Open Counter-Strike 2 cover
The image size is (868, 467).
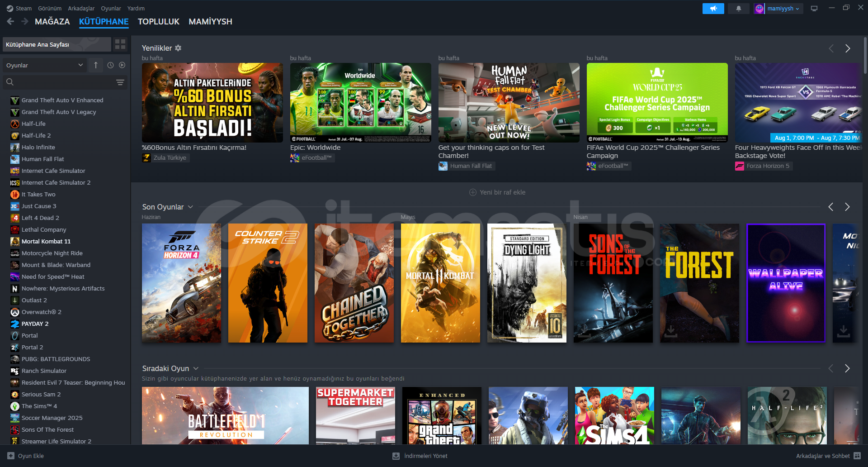pos(268,283)
